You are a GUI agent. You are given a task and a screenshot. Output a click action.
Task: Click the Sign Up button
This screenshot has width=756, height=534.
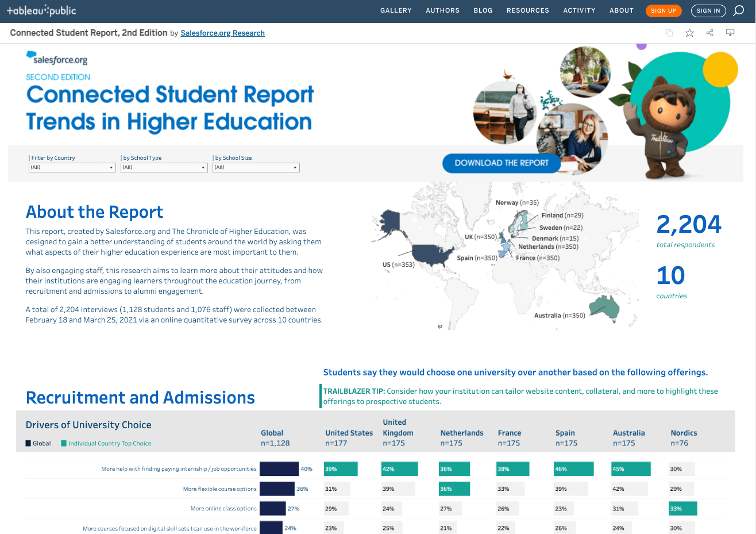point(664,10)
